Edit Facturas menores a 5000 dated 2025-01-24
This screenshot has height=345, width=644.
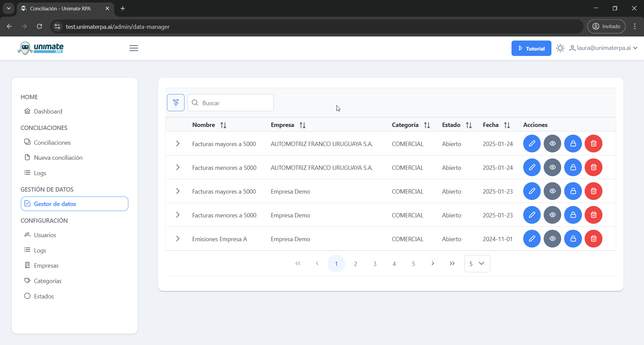[532, 167]
